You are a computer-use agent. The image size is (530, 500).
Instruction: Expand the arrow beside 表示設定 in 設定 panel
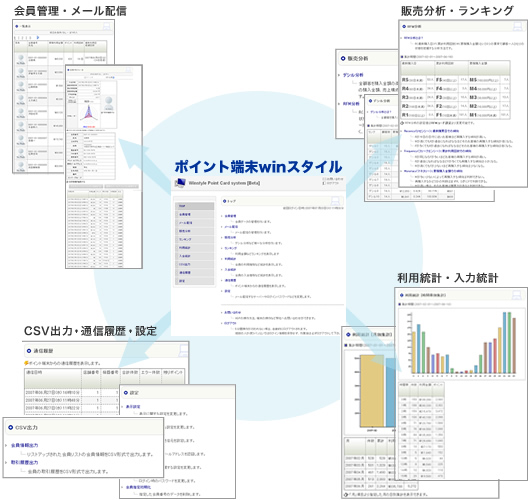(x=122, y=407)
